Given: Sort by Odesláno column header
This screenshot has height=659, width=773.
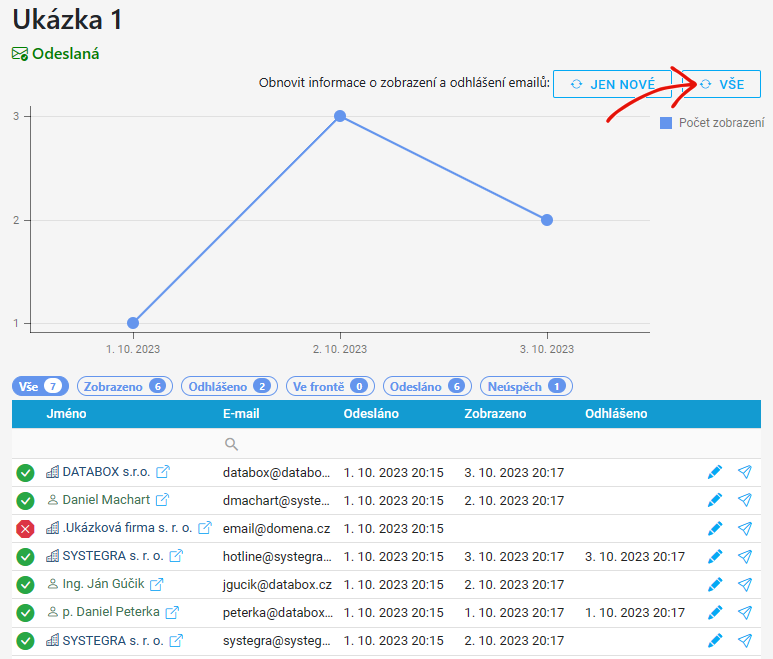Looking at the screenshot, I should click(371, 414).
